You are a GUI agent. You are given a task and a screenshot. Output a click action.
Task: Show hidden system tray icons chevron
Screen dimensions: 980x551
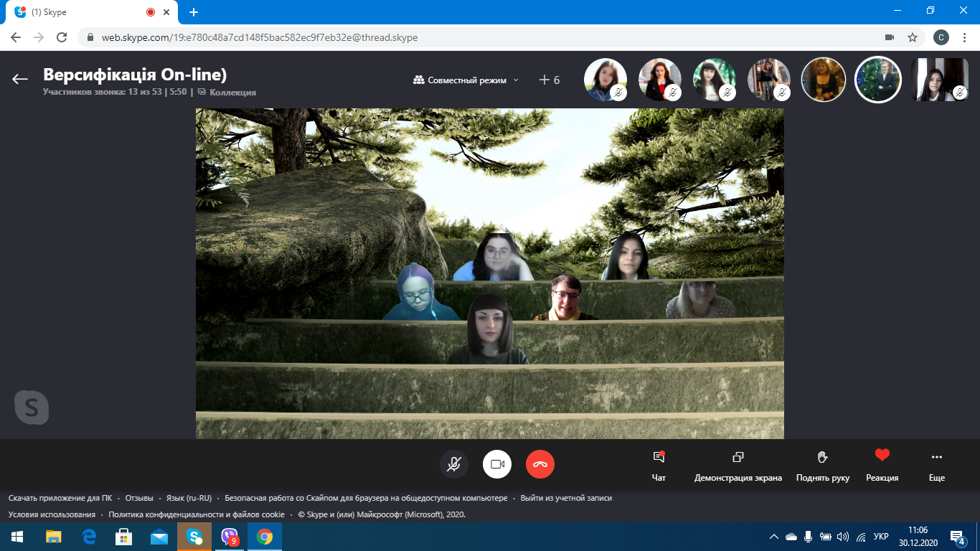(773, 537)
